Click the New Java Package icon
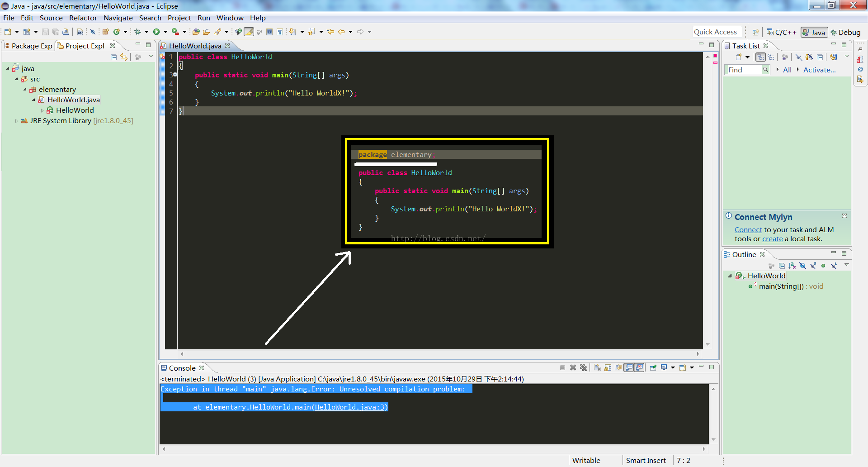The image size is (868, 467). tap(105, 32)
